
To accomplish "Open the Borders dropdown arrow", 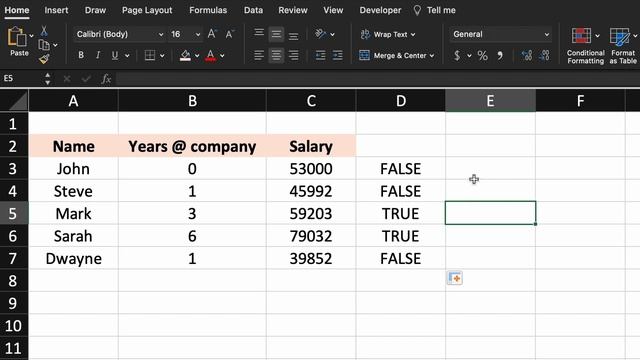I will tap(162, 55).
